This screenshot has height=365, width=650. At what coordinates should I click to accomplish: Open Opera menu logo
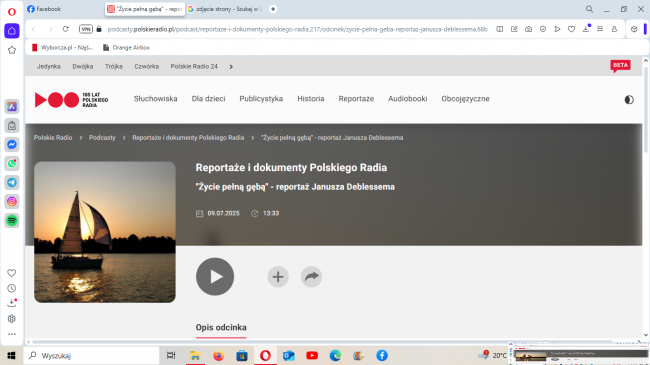pos(12,12)
